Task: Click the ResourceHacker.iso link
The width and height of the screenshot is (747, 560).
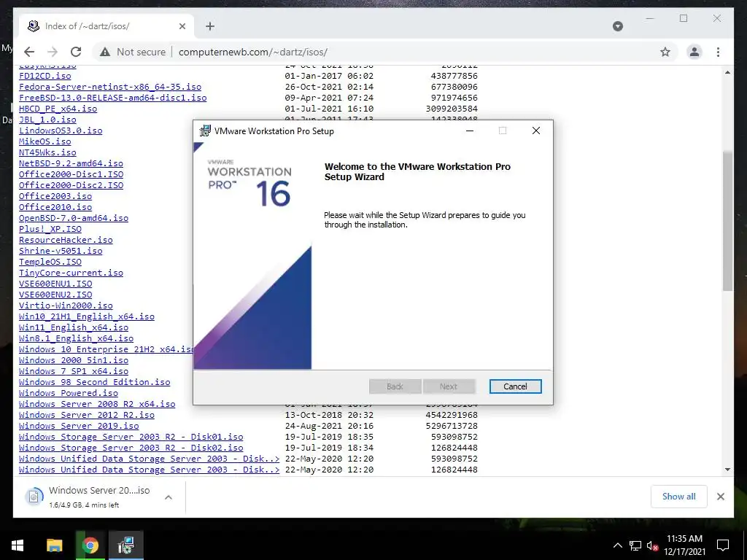Action: point(66,240)
